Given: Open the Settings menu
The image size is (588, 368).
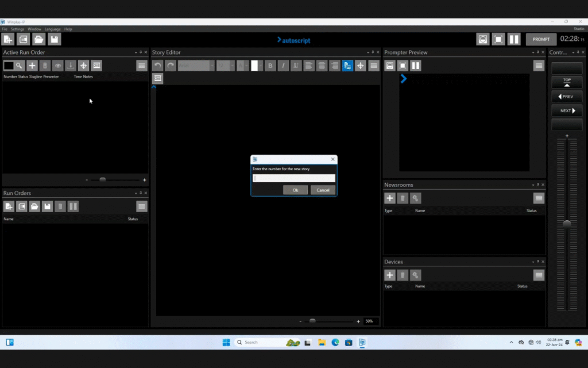Looking at the screenshot, I should point(17,29).
